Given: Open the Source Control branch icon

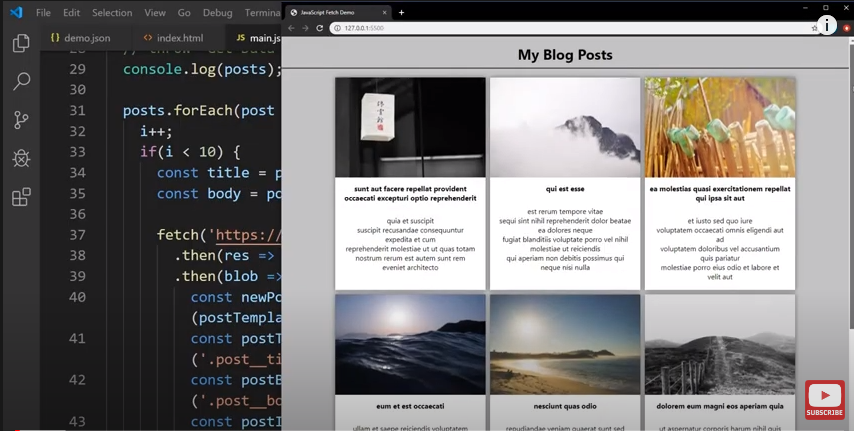Looking at the screenshot, I should click(21, 120).
